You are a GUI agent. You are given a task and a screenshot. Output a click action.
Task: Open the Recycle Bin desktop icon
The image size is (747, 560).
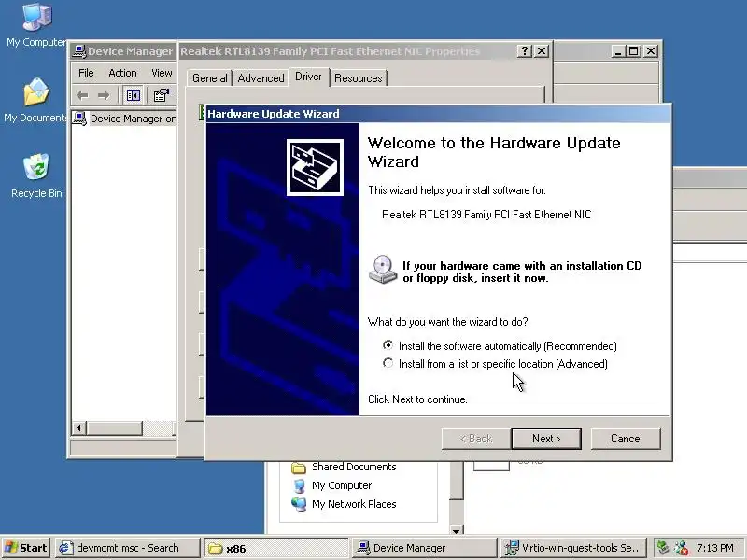[x=36, y=175]
